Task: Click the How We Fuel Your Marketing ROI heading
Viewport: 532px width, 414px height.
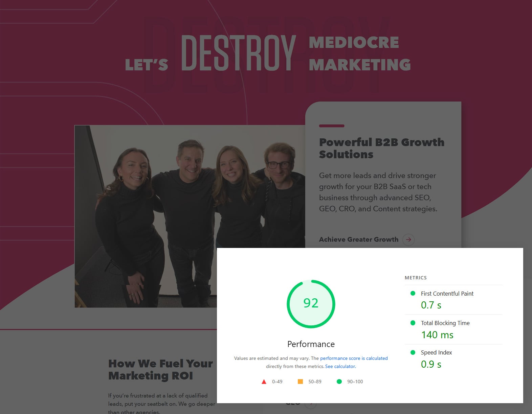Action: coord(160,370)
